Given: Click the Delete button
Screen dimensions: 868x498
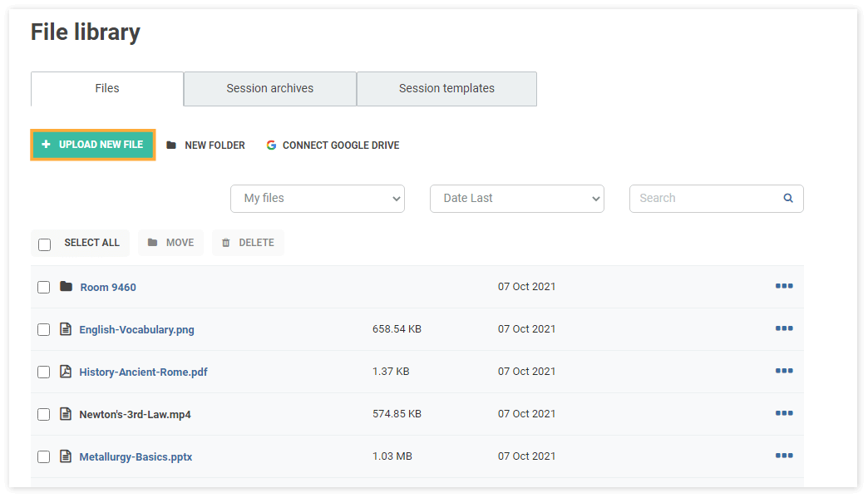Looking at the screenshot, I should (248, 243).
